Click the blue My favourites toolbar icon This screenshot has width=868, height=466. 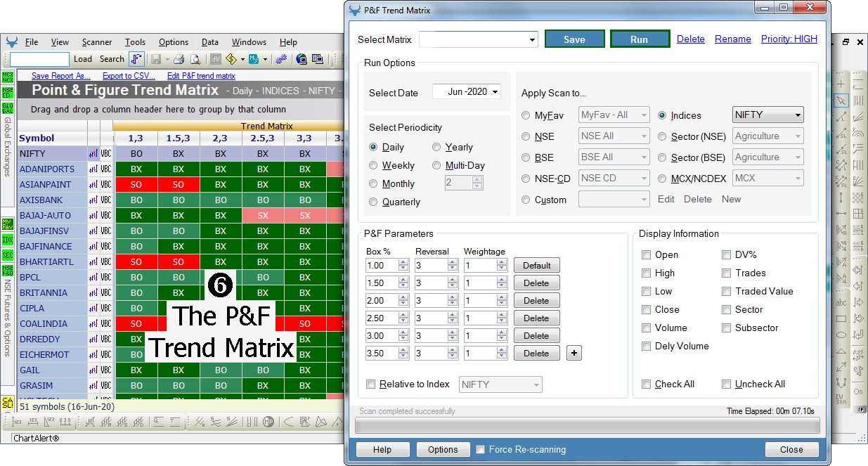tap(254, 59)
